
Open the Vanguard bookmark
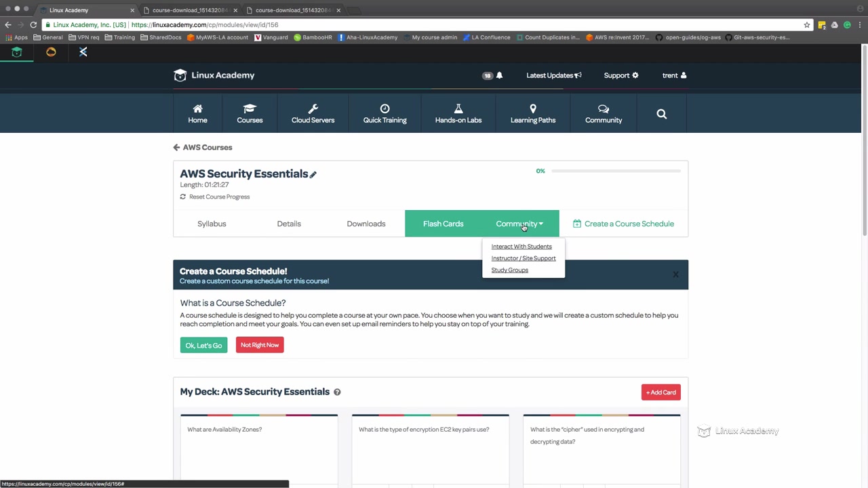[x=271, y=37]
